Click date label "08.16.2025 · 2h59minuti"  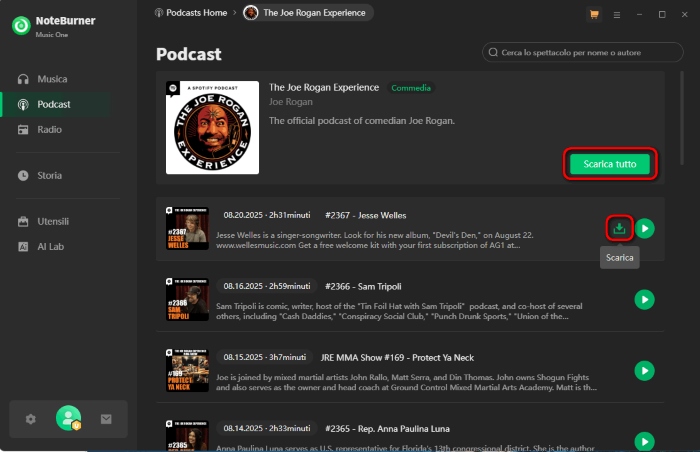tap(267, 286)
